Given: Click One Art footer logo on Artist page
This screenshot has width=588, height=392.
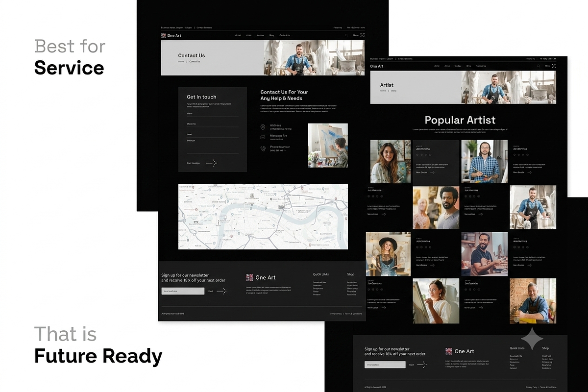Looking at the screenshot, I should coord(460,351).
